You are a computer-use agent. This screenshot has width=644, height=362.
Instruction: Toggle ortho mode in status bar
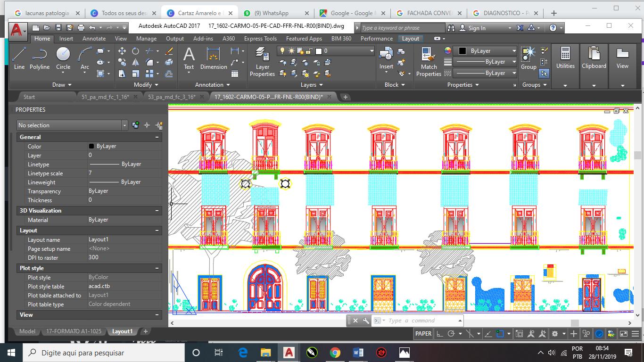coord(439,334)
